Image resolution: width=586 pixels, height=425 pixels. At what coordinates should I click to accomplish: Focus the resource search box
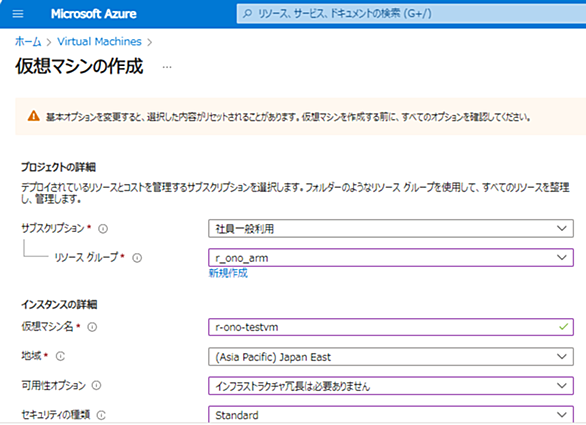point(411,14)
